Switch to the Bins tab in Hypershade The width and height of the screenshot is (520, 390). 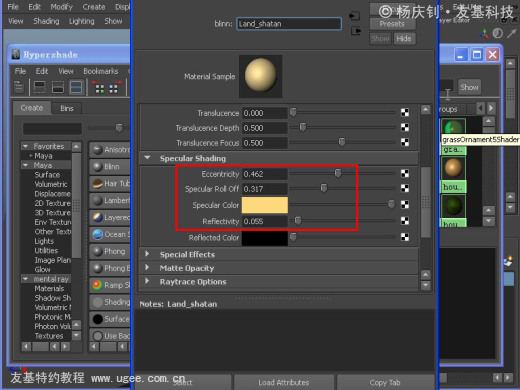click(x=67, y=108)
